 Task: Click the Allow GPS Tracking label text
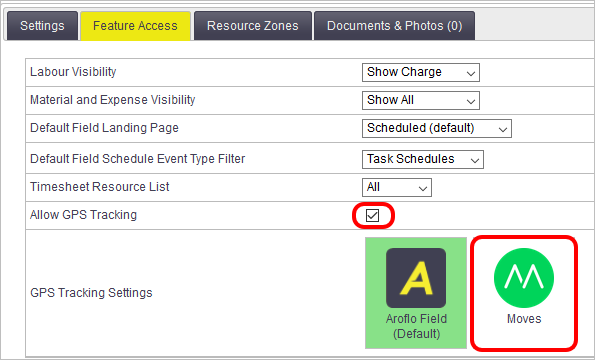tap(83, 215)
